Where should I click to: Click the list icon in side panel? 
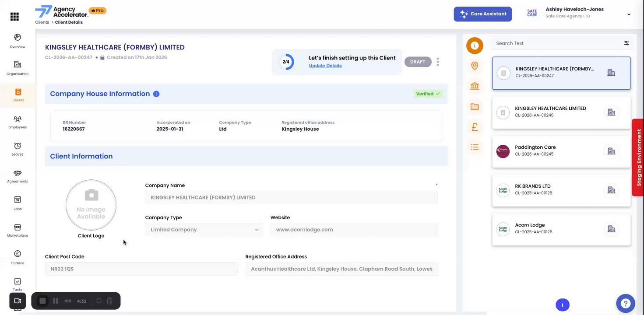pos(475,147)
